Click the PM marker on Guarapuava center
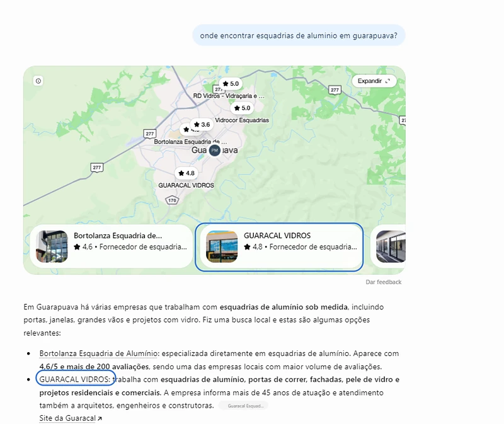Viewport: 504px width, 424px height. 215,150
